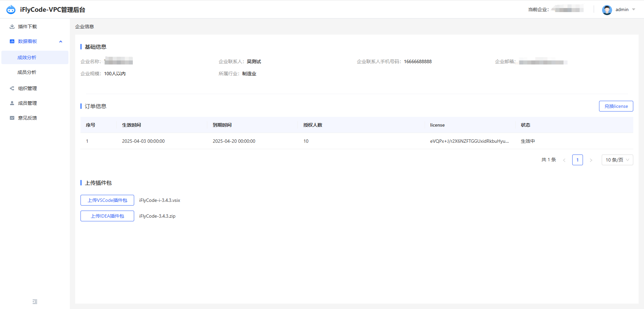
Task: Click the 2025-04-03 00:00:00 effective time cell
Action: coord(143,141)
